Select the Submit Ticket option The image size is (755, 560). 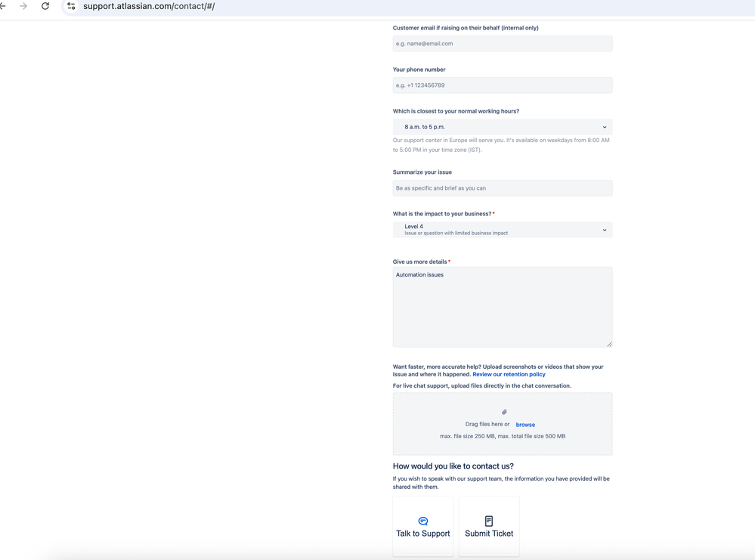pos(488,526)
